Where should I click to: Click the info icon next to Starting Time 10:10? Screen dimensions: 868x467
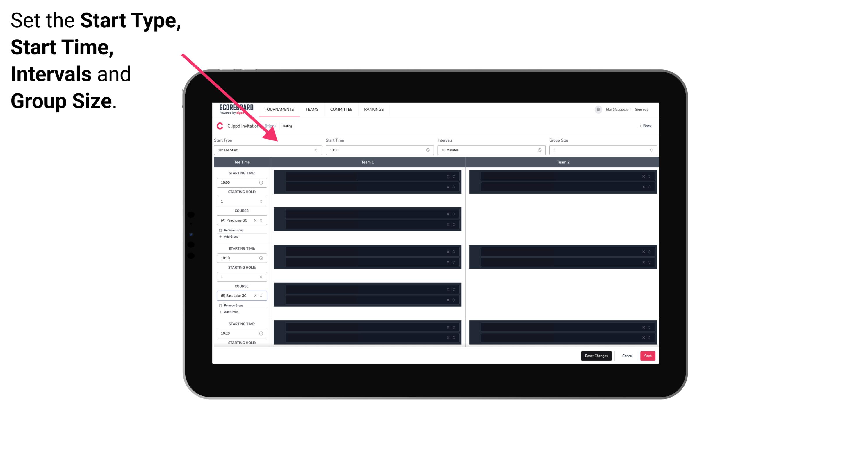pyautogui.click(x=262, y=258)
